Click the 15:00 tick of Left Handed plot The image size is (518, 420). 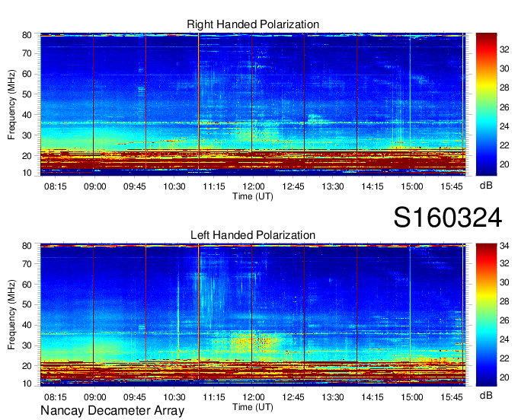click(x=412, y=397)
